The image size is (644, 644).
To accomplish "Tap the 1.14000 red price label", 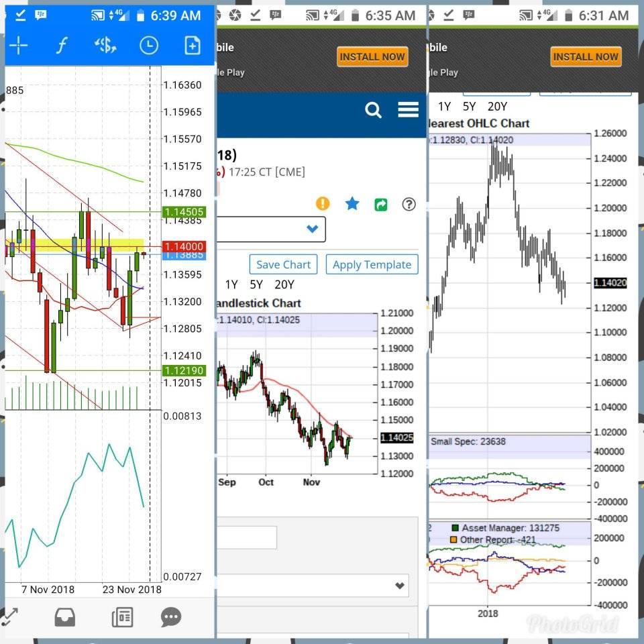I will point(184,246).
